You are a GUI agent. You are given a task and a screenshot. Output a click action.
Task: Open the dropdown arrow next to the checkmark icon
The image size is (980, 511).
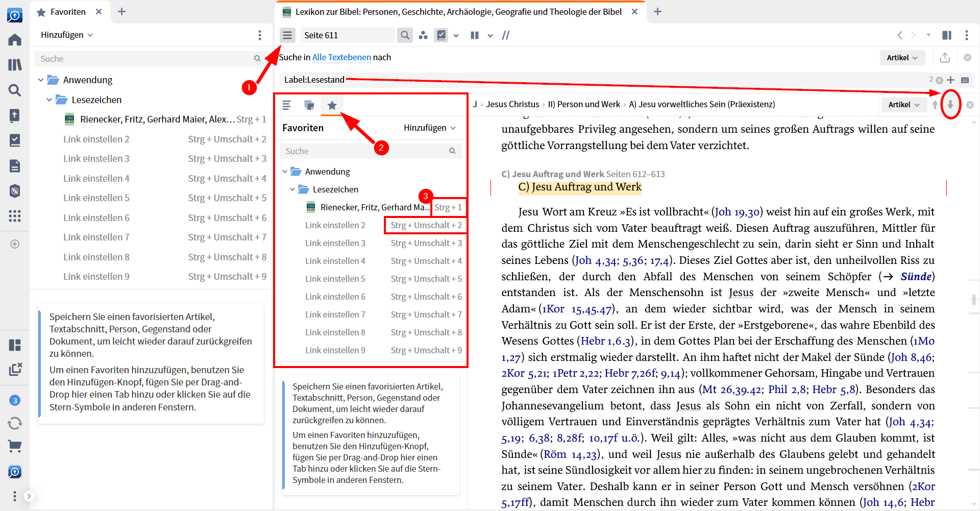[x=456, y=35]
